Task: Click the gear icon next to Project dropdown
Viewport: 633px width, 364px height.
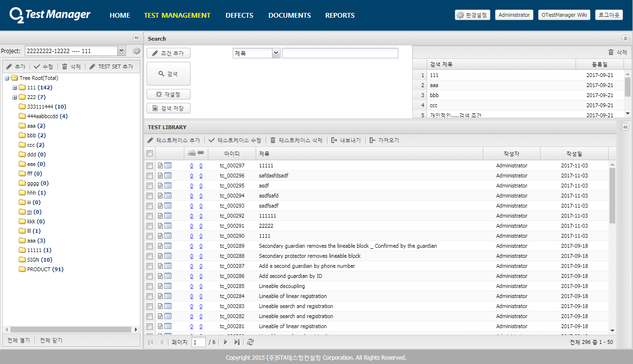Action: (136, 51)
